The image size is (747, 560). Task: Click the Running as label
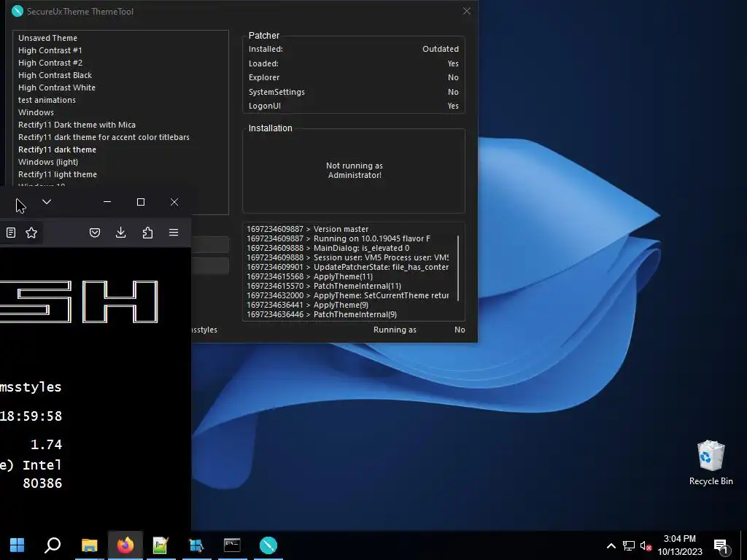[395, 330]
